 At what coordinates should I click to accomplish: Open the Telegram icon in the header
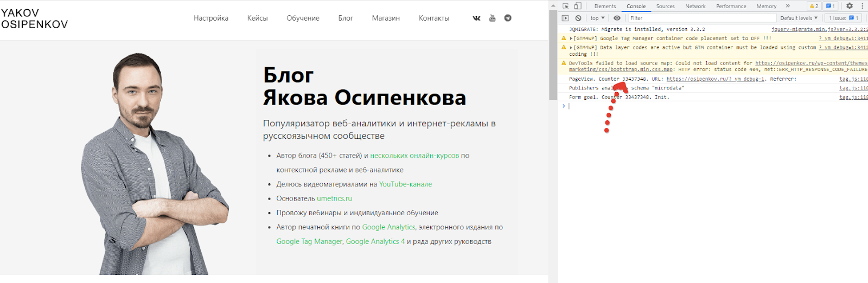tap(508, 18)
